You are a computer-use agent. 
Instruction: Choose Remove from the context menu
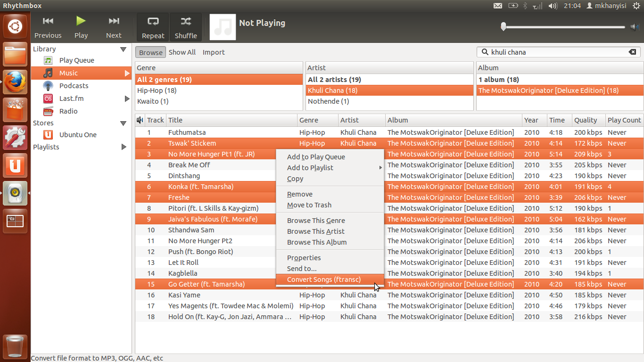(x=330, y=194)
